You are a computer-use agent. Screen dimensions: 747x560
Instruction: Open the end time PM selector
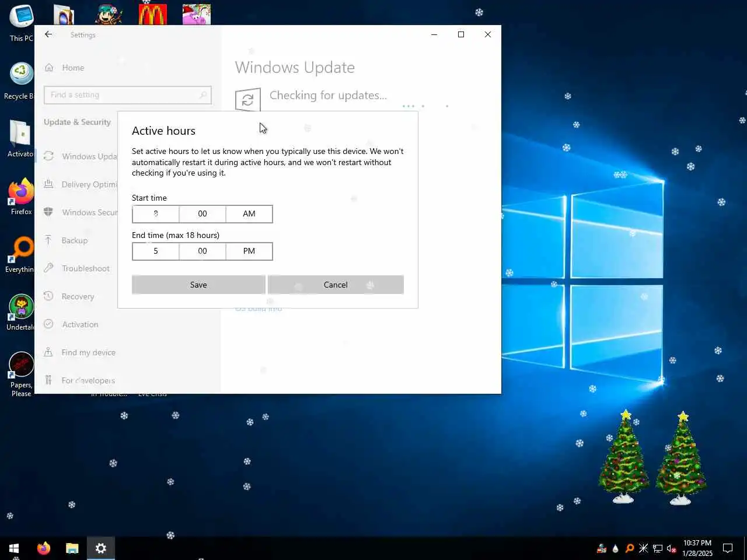click(249, 251)
